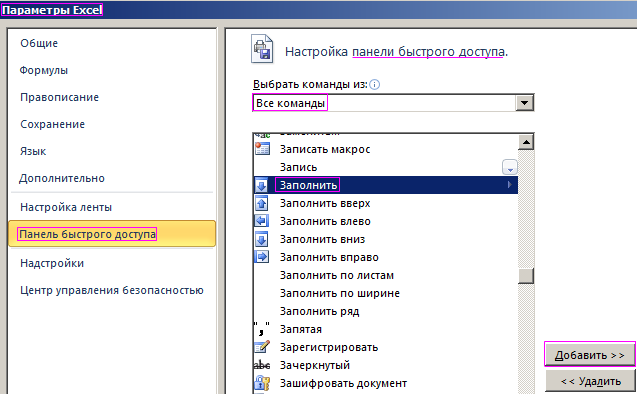Select the highlighted Заполнить command
This screenshot has width=637, height=394.
point(386,185)
